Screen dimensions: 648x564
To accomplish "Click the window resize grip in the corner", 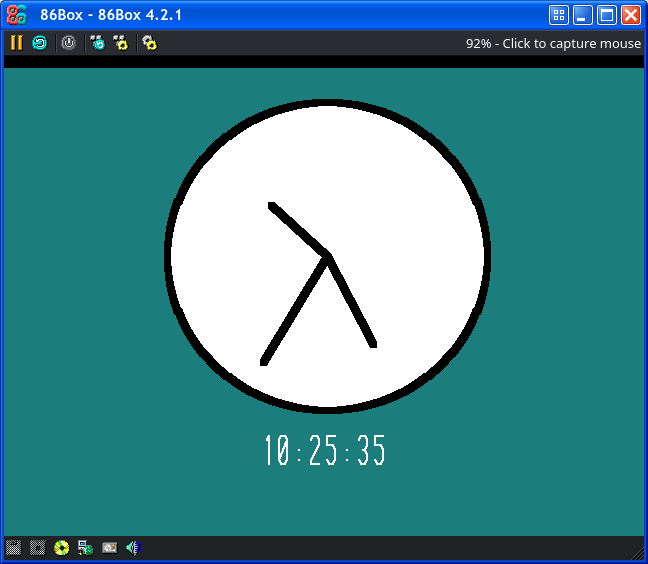I will coord(637,553).
